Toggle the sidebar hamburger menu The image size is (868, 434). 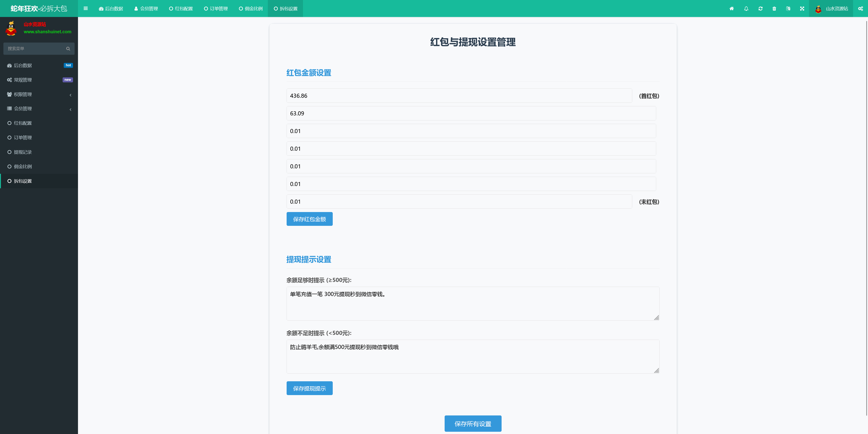pyautogui.click(x=85, y=8)
